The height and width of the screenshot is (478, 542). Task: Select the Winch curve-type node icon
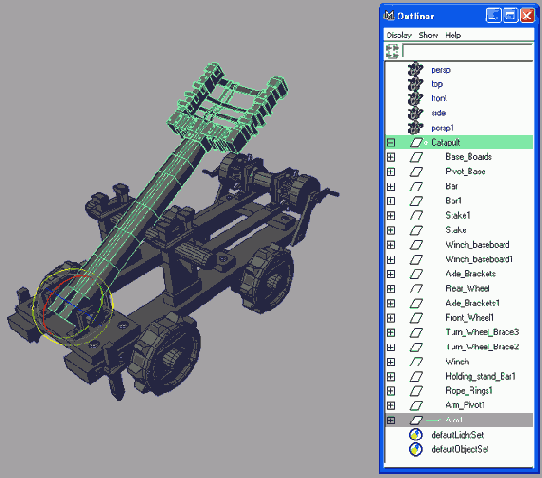pos(416,362)
